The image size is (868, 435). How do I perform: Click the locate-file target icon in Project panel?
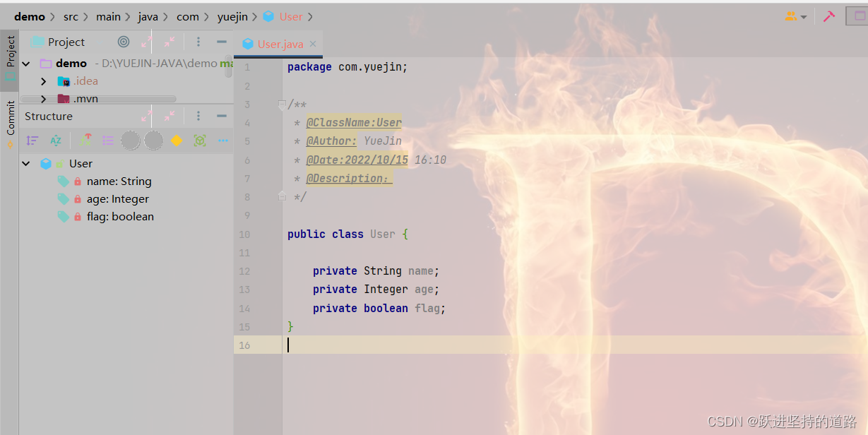coord(124,42)
